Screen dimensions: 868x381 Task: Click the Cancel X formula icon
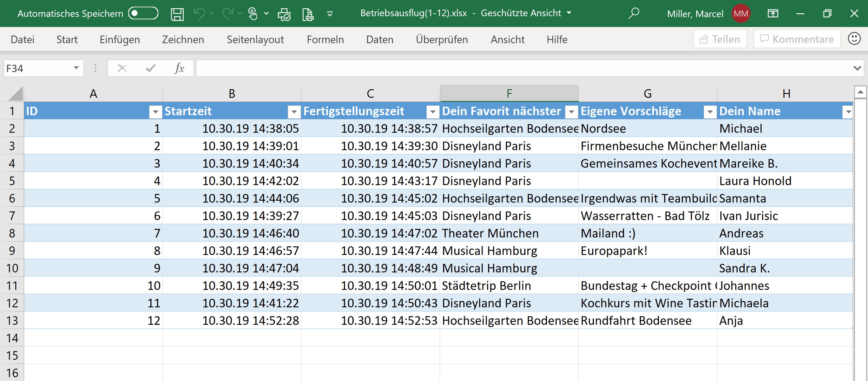click(x=122, y=69)
